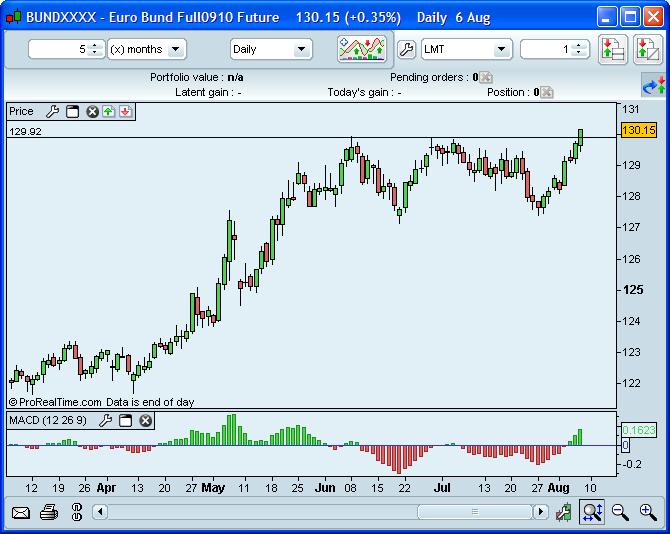Maximize the MACD panel window icon
This screenshot has height=534, width=670.
click(125, 421)
